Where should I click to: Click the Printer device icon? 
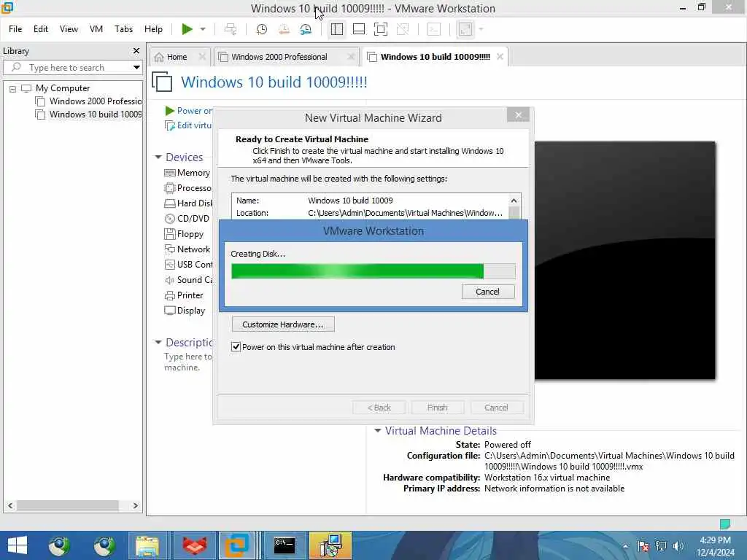169,295
